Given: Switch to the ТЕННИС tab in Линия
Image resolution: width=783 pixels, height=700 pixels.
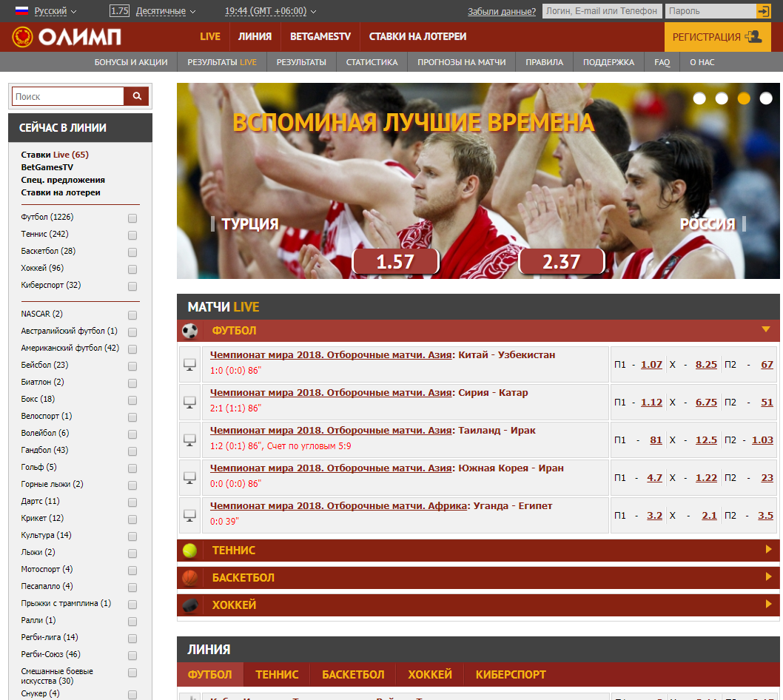Looking at the screenshot, I should point(277,675).
